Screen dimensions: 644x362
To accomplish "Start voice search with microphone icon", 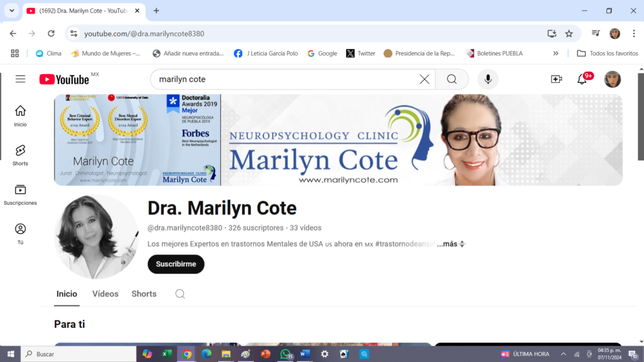I will coord(487,79).
